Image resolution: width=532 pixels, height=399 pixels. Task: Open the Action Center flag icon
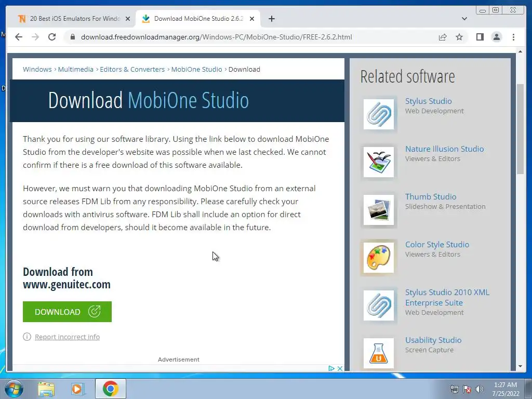pos(467,389)
